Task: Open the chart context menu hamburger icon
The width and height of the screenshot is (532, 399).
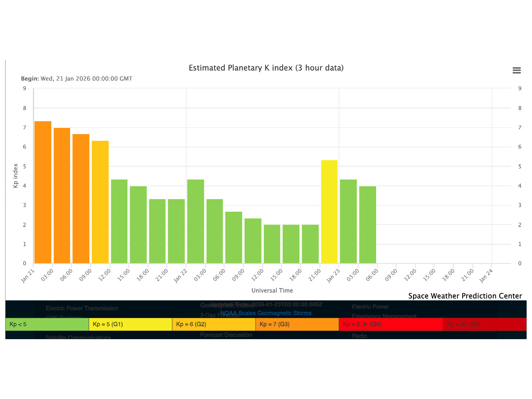Action: pyautogui.click(x=516, y=71)
